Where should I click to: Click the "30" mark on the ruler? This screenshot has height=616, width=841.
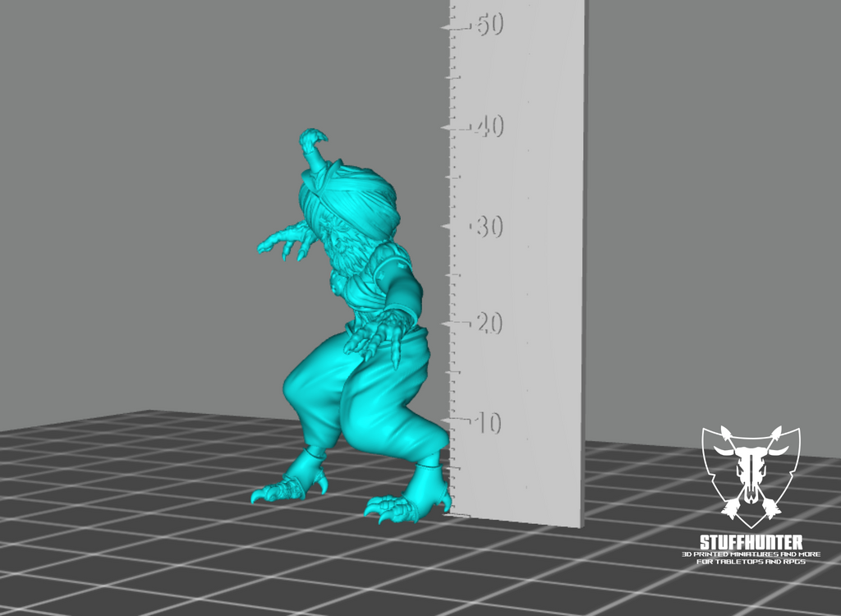point(489,227)
